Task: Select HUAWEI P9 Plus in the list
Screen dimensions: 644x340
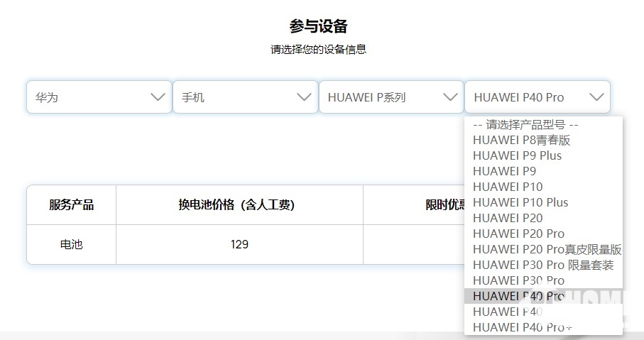Action: (x=517, y=155)
